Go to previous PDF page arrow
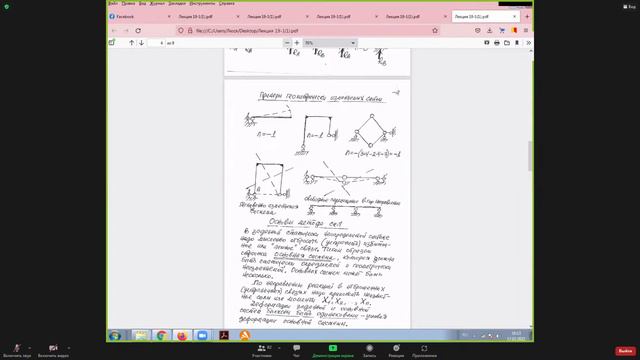 click(x=131, y=42)
